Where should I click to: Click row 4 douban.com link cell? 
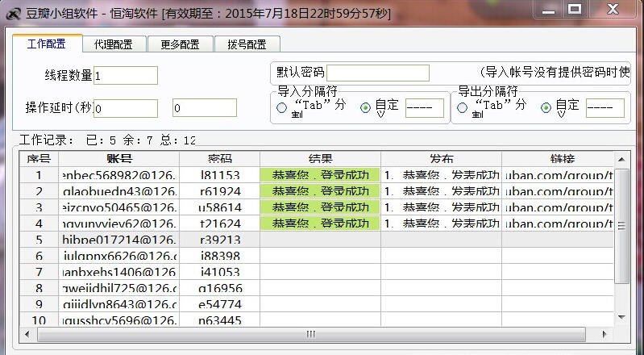[558, 223]
